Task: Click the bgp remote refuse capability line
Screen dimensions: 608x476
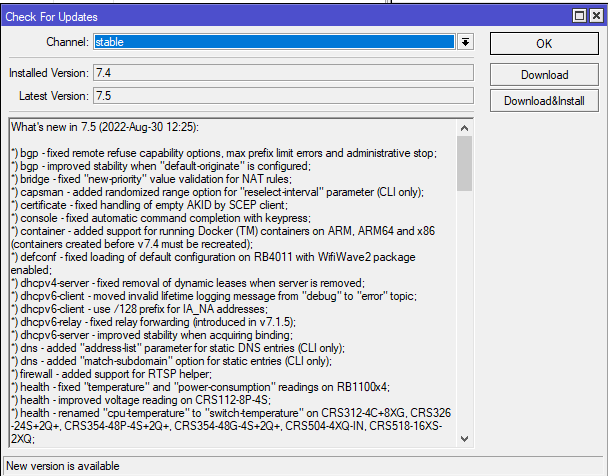Action: 224,153
